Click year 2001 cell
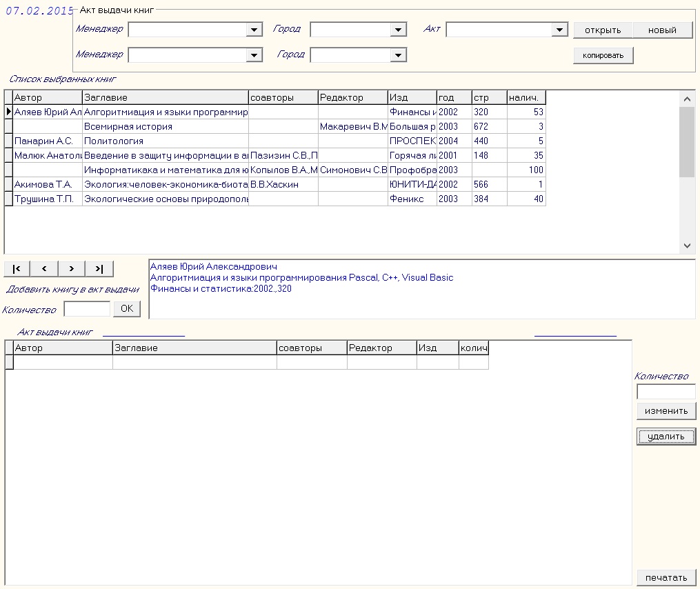 454,155
